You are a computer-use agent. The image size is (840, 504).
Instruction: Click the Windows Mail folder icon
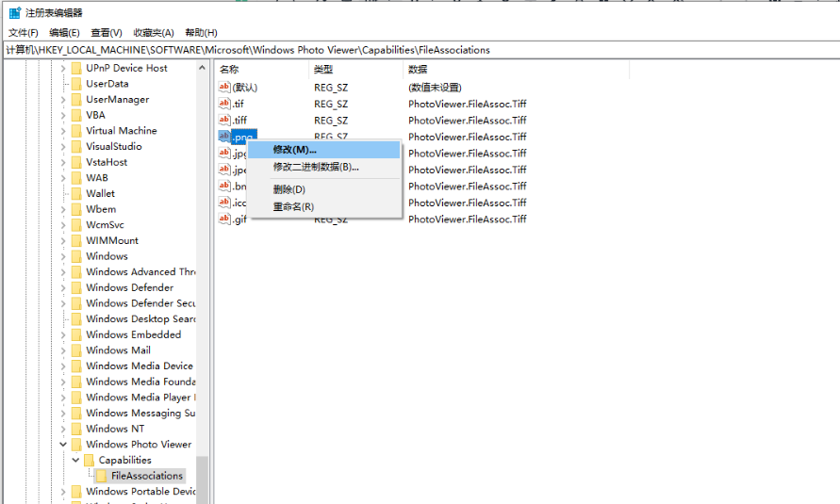tap(76, 350)
